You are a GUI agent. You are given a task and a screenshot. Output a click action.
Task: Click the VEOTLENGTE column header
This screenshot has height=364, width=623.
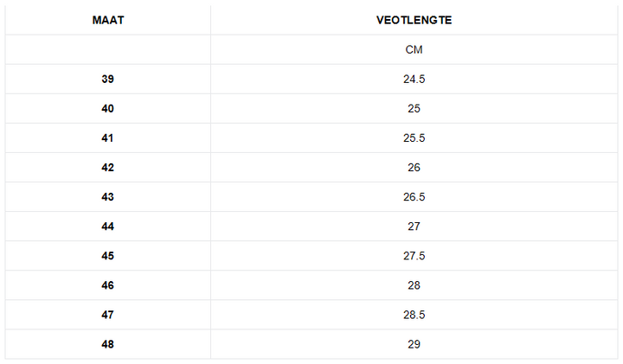[414, 20]
